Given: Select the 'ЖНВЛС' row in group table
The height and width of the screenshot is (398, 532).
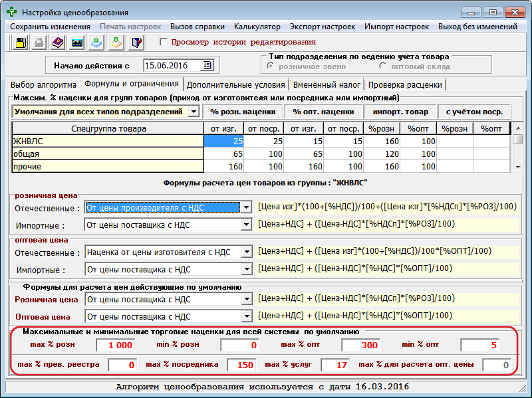Looking at the screenshot, I should point(108,141).
